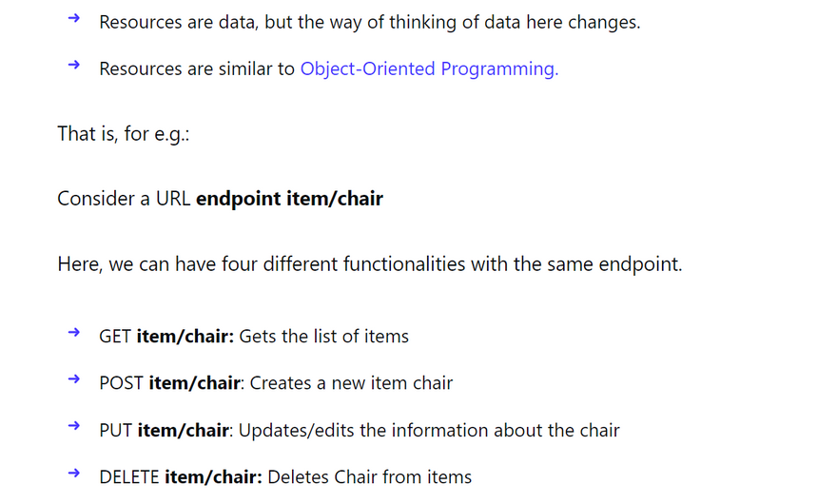Click the word GET in the list
Image resolution: width=837 pixels, height=504 pixels.
(115, 337)
